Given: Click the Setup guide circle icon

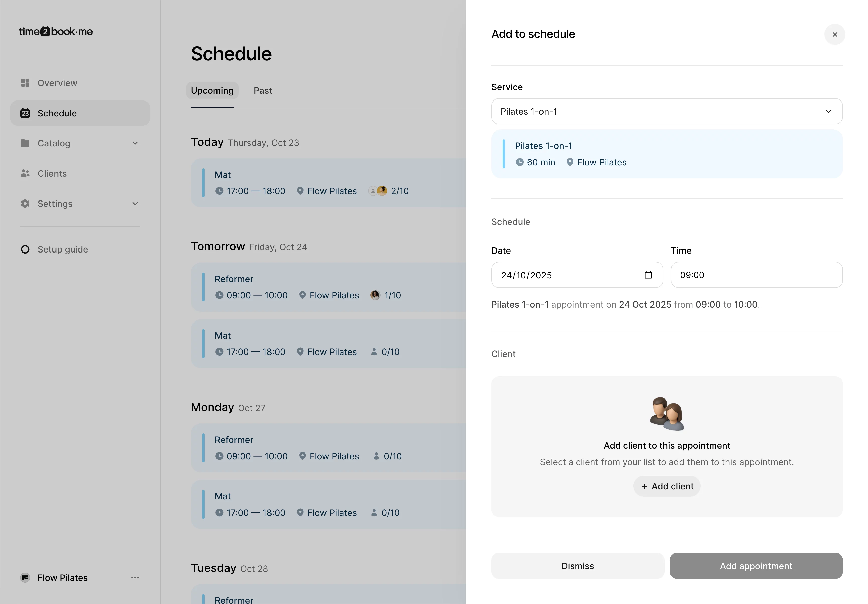Looking at the screenshot, I should pos(25,249).
